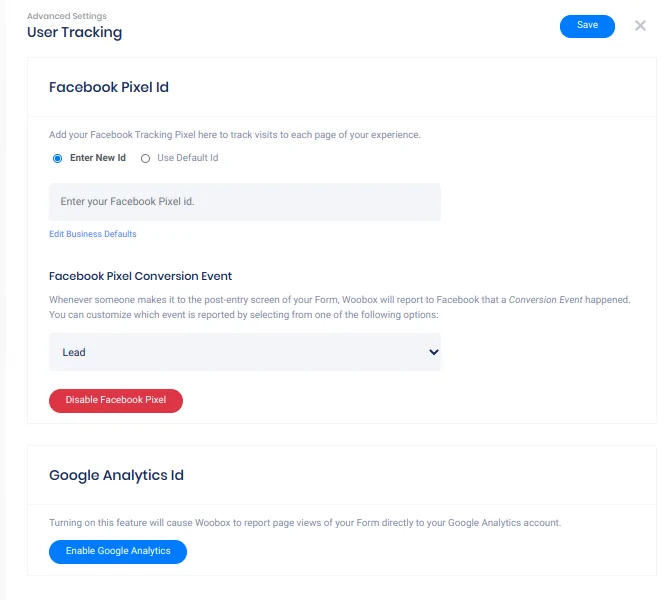The height and width of the screenshot is (600, 667).
Task: Click the Advanced Settings breadcrumb text
Action: 66,16
